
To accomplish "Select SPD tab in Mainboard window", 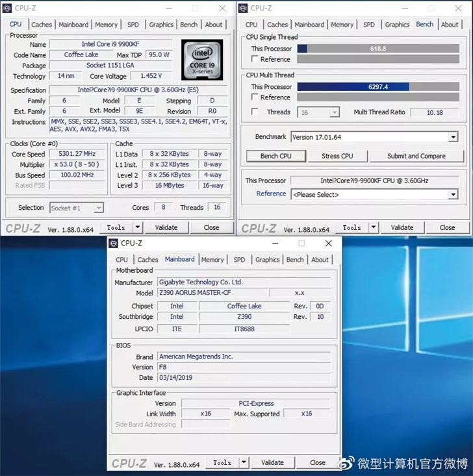I will [x=239, y=260].
